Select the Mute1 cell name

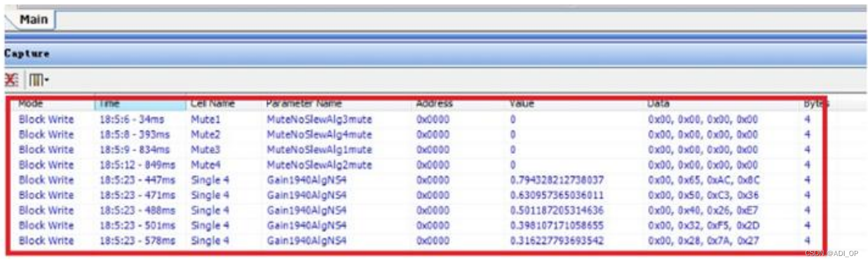(205, 119)
